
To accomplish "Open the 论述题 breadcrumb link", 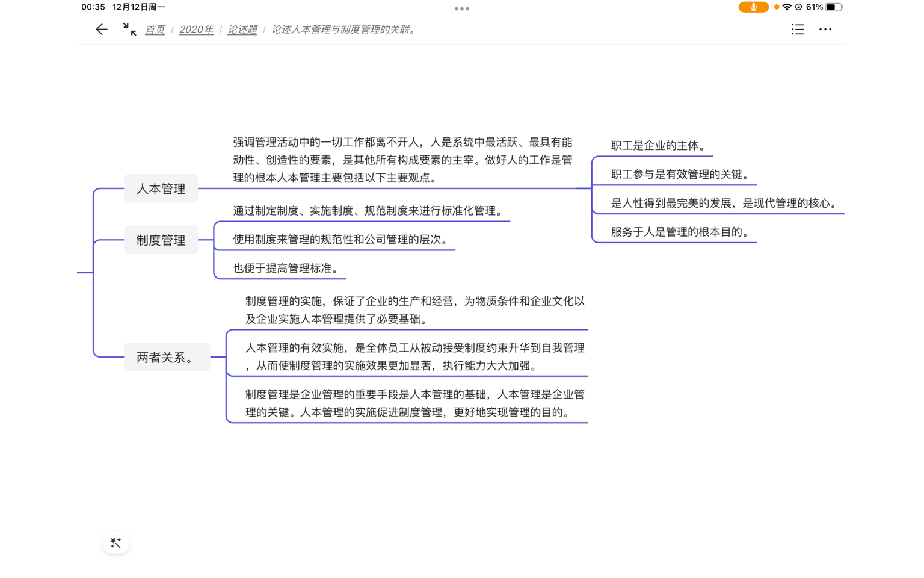I will pos(242,29).
